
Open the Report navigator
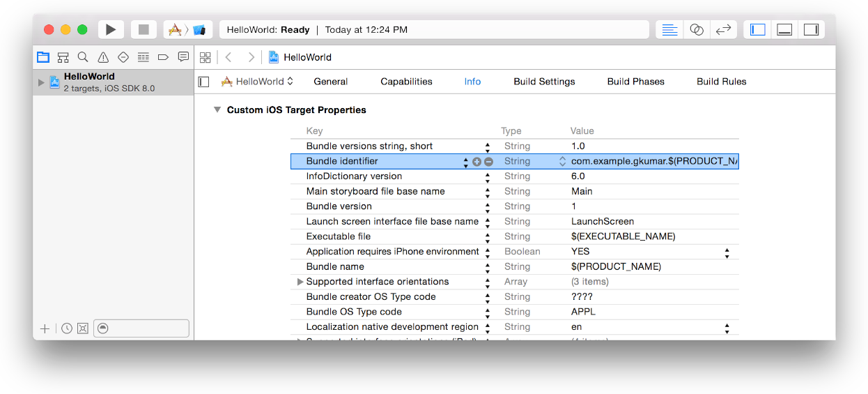[183, 57]
